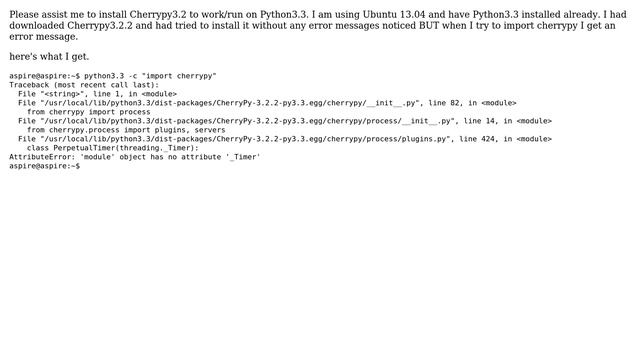The width and height of the screenshot is (640, 360).
Task: Click the paragraph line starting "downloaded Cherrypy3.2.2"
Action: (x=312, y=26)
